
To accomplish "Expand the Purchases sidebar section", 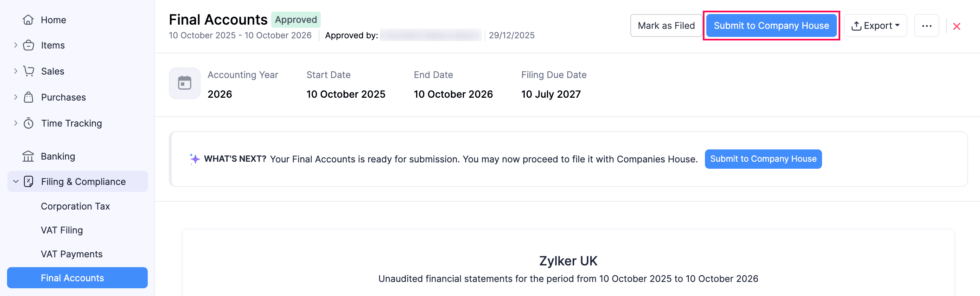I will tap(15, 97).
